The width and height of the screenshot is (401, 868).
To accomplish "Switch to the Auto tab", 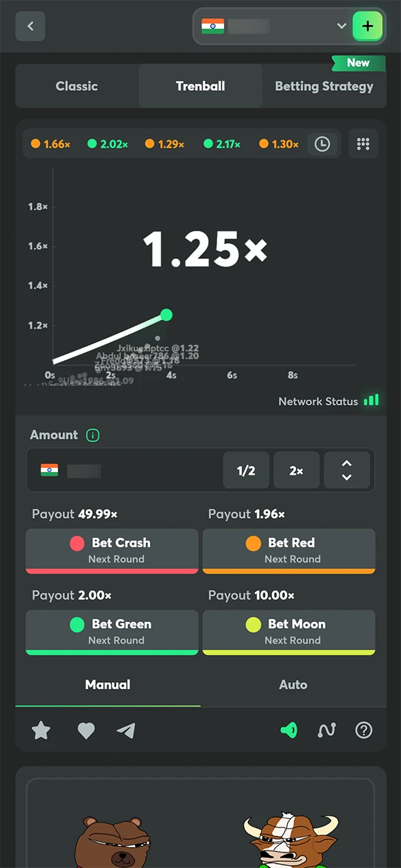I will tap(293, 684).
